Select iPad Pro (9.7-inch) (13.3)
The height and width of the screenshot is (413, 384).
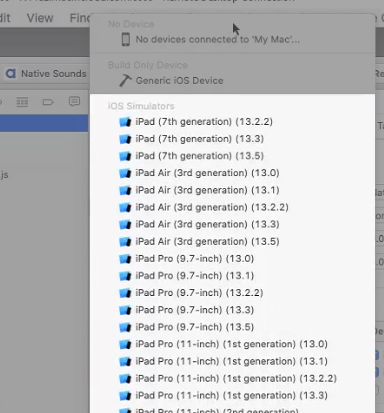pos(232,310)
